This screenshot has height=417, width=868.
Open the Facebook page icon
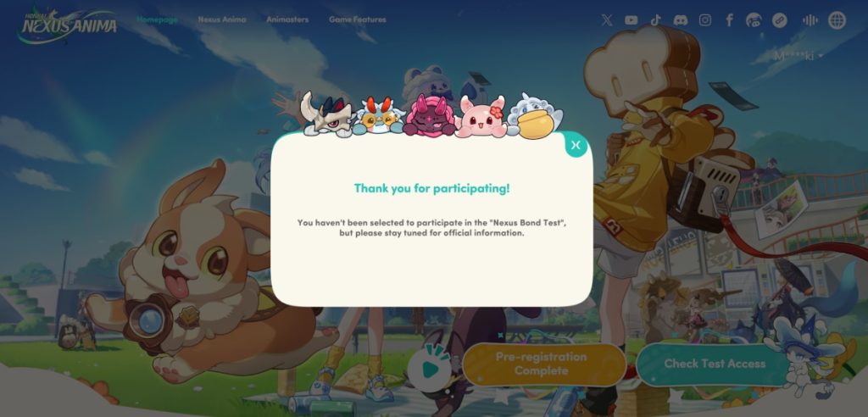[729, 20]
